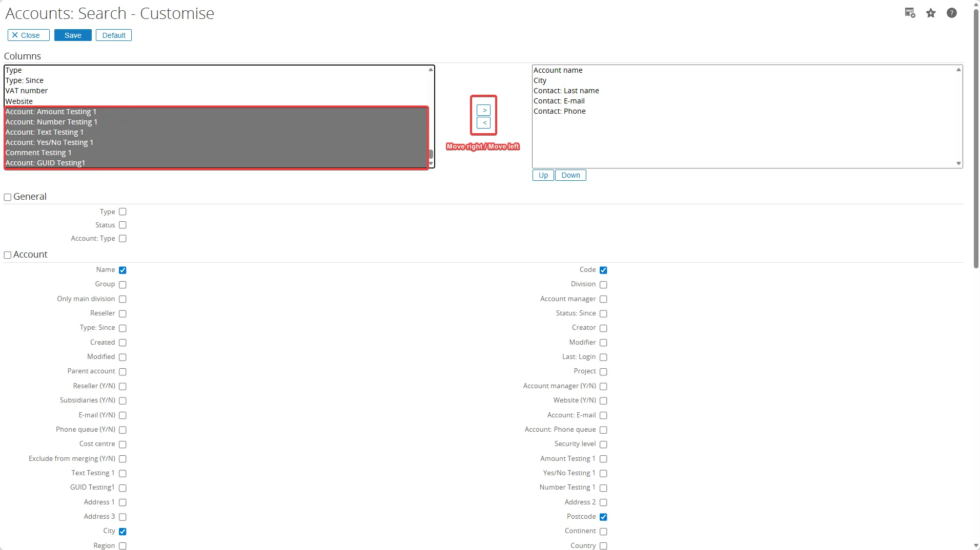The height and width of the screenshot is (550, 980).
Task: Click the available columns list scrollbar thumb
Action: (x=431, y=154)
